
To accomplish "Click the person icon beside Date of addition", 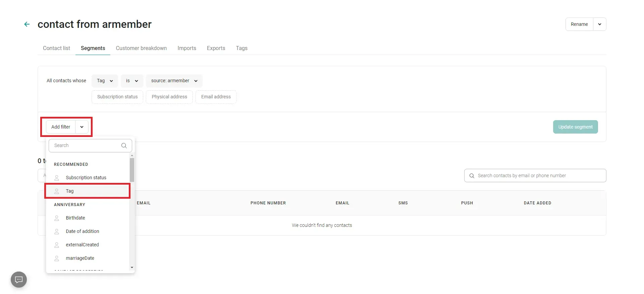I will click(57, 231).
